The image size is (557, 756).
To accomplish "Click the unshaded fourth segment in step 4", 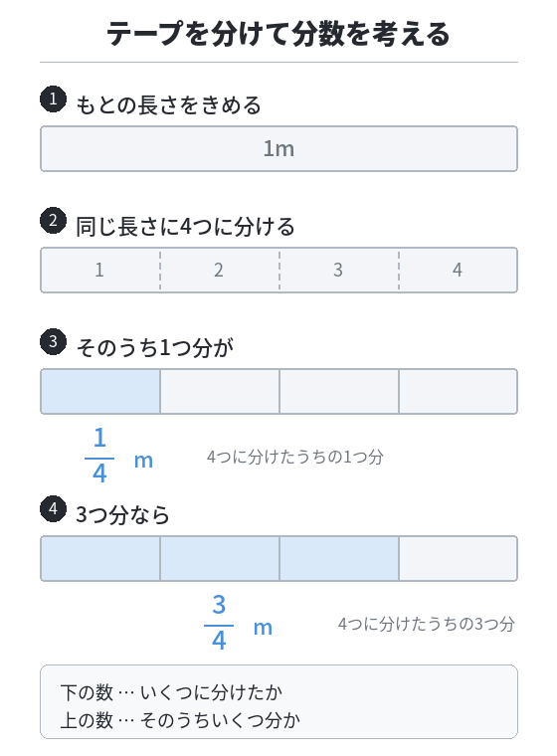I will click(459, 558).
